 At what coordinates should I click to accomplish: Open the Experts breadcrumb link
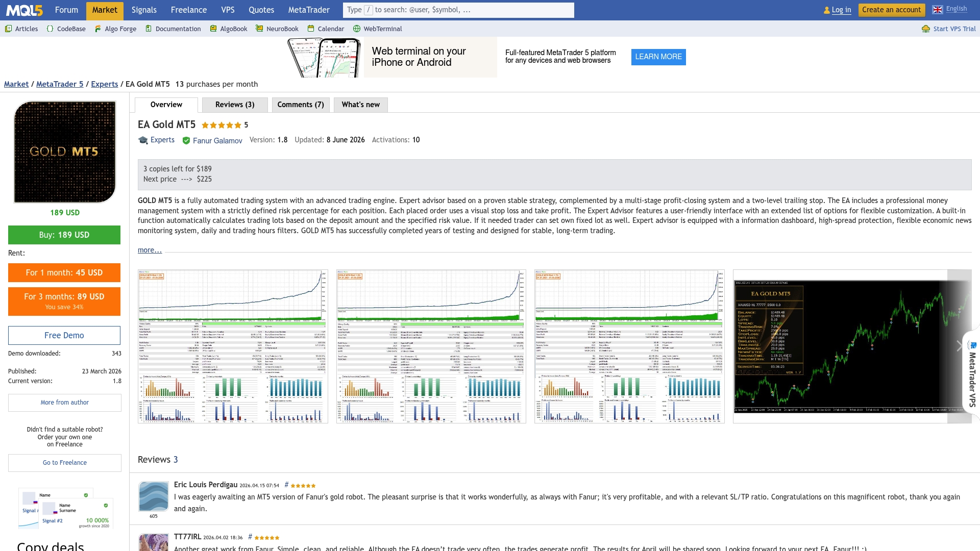[105, 84]
